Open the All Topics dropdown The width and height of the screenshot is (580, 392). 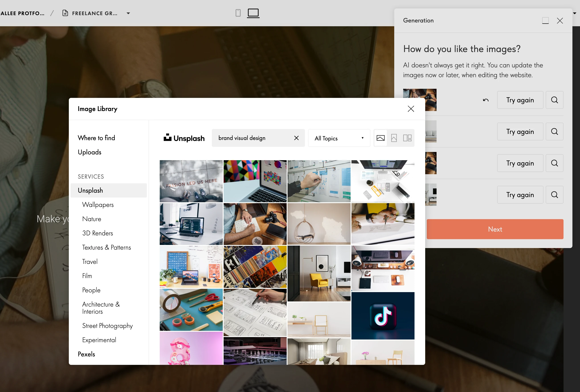pyautogui.click(x=339, y=138)
